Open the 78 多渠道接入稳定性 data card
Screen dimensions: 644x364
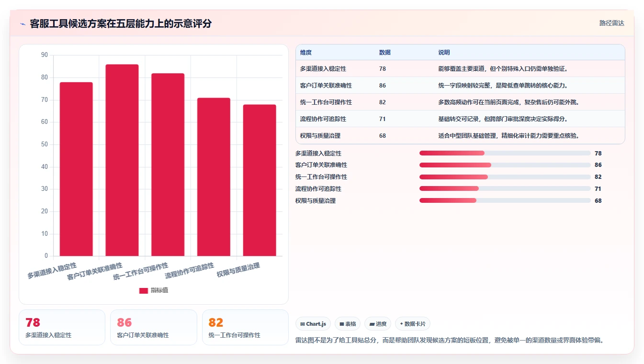(62, 327)
